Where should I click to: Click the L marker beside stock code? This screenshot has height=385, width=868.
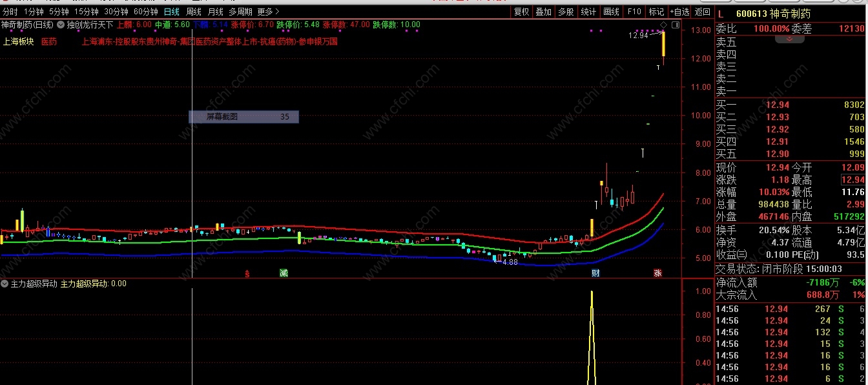pyautogui.click(x=721, y=14)
